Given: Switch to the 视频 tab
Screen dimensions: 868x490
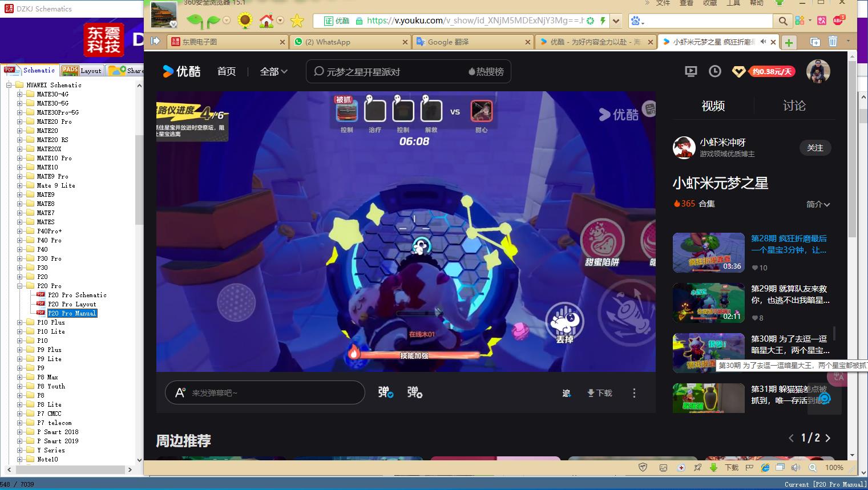Looking at the screenshot, I should [x=713, y=106].
